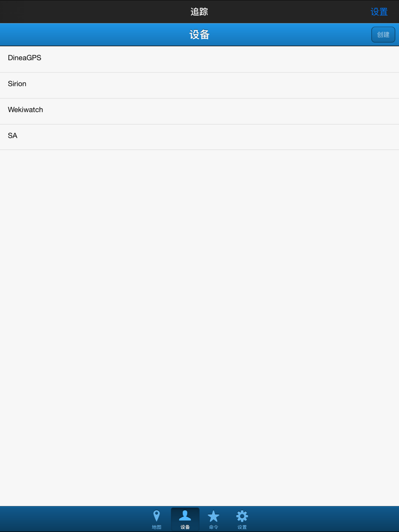Screen dimensions: 399x532
Task: Click the DineaGPS name text
Action: point(24,58)
